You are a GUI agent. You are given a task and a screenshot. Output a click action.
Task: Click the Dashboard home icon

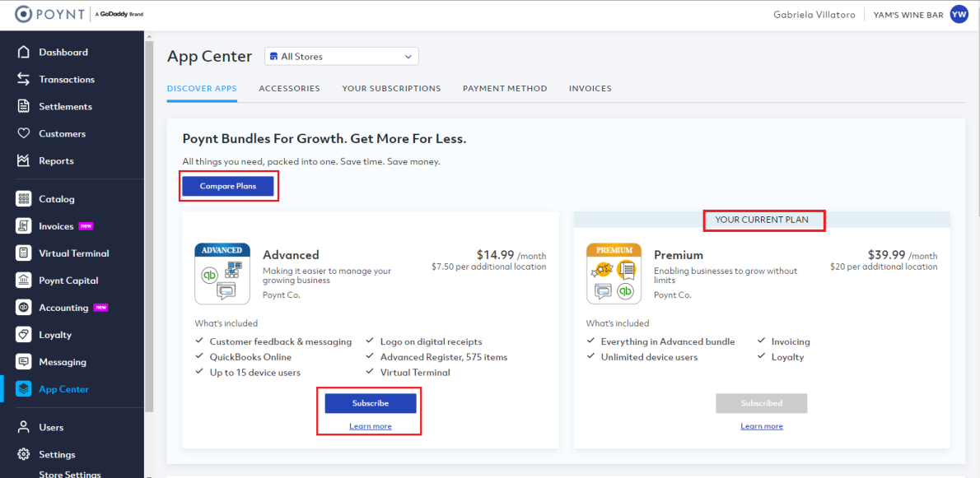point(24,53)
